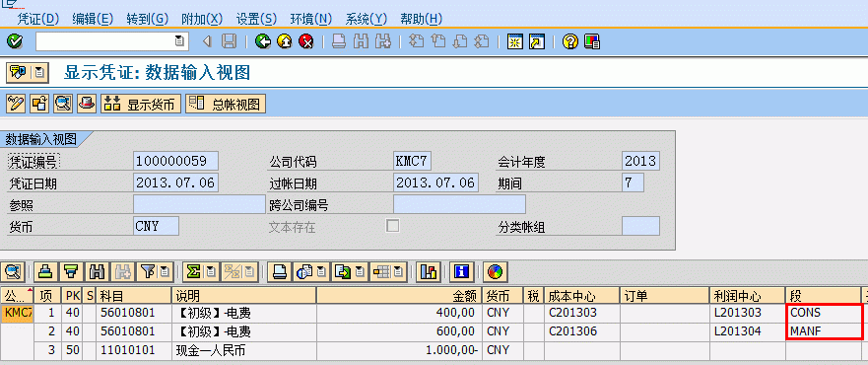868x365 pixels.
Task: Open the 环境(N) menu
Action: pyautogui.click(x=310, y=19)
